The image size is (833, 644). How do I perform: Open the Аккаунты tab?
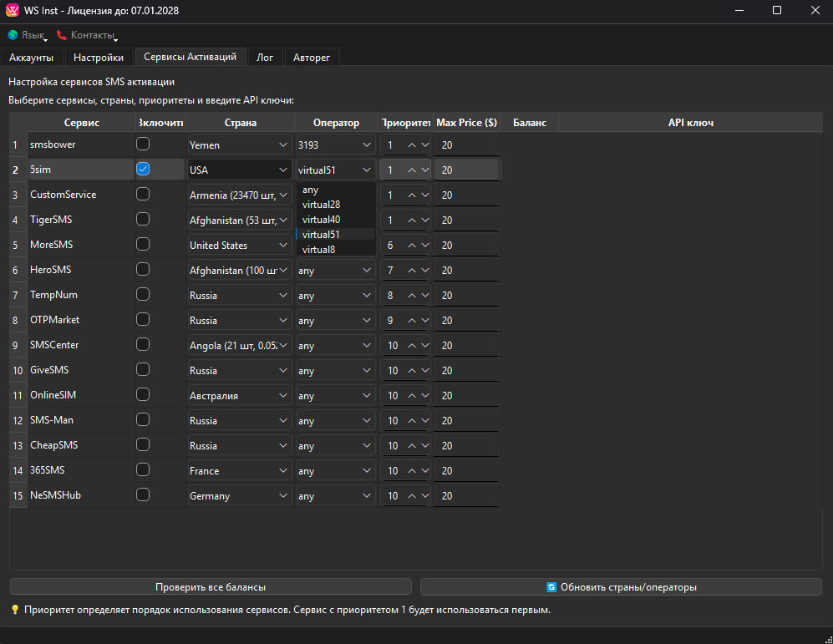(31, 57)
